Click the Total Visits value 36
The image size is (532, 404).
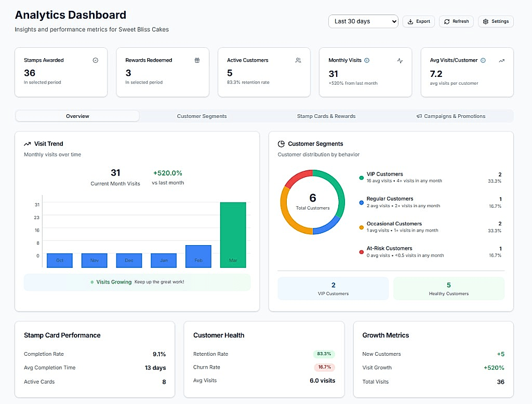pyautogui.click(x=501, y=382)
